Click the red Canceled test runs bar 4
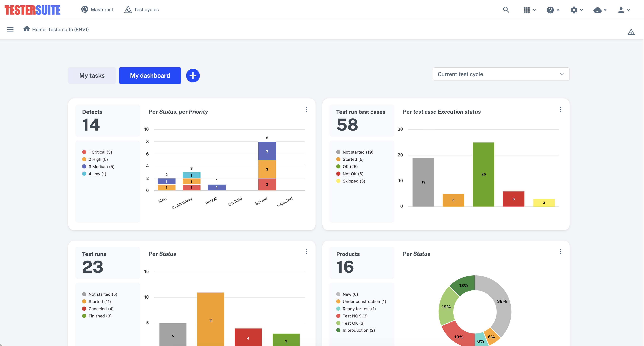This screenshot has height=346, width=644. (248, 337)
